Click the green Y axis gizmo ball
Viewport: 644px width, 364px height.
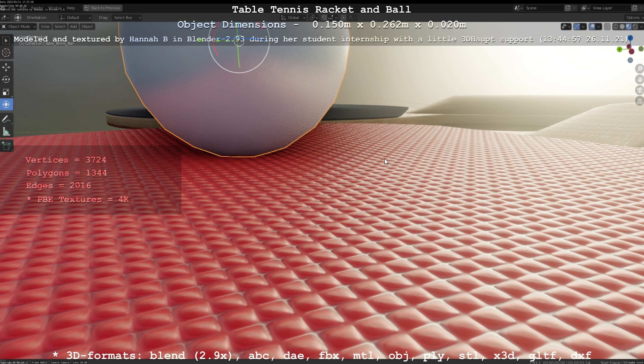[x=620, y=49]
